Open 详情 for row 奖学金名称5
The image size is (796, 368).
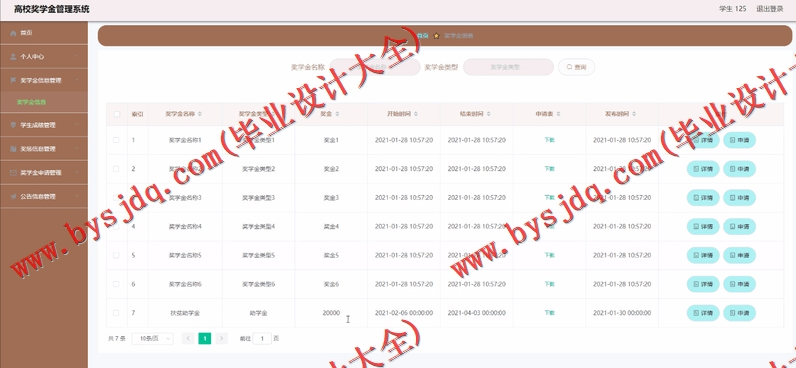(x=703, y=255)
